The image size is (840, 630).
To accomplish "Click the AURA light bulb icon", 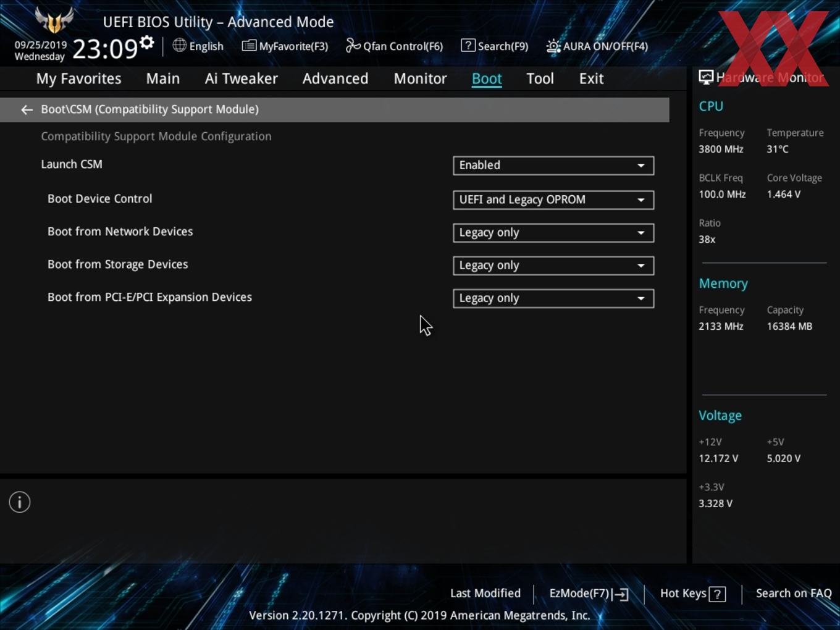I will click(x=553, y=46).
